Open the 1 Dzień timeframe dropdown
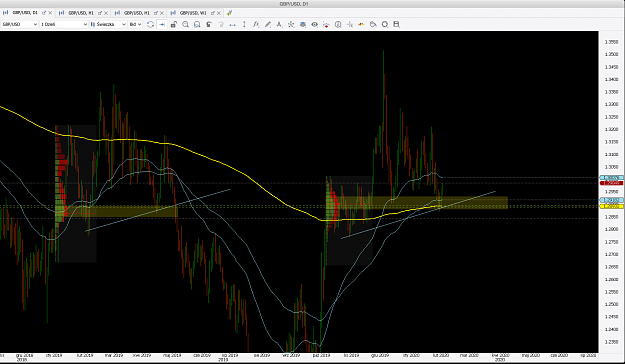Viewport: 625px width, 364px height. point(64,24)
